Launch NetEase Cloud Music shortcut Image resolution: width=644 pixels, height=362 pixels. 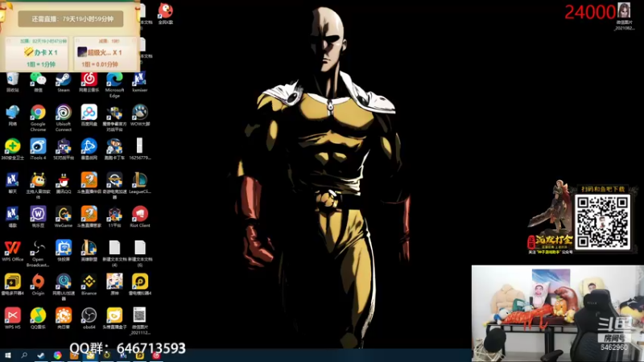(x=89, y=82)
